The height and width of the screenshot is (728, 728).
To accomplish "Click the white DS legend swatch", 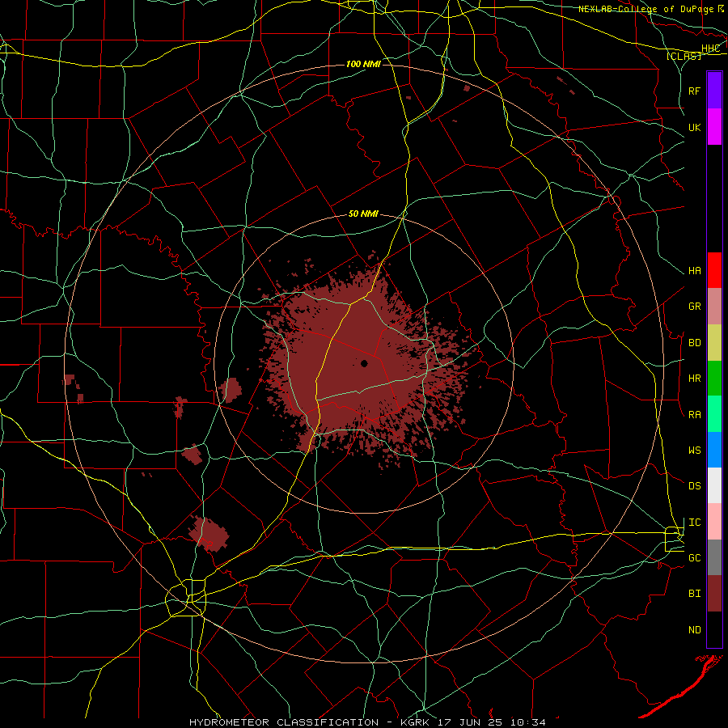I will pos(714,485).
